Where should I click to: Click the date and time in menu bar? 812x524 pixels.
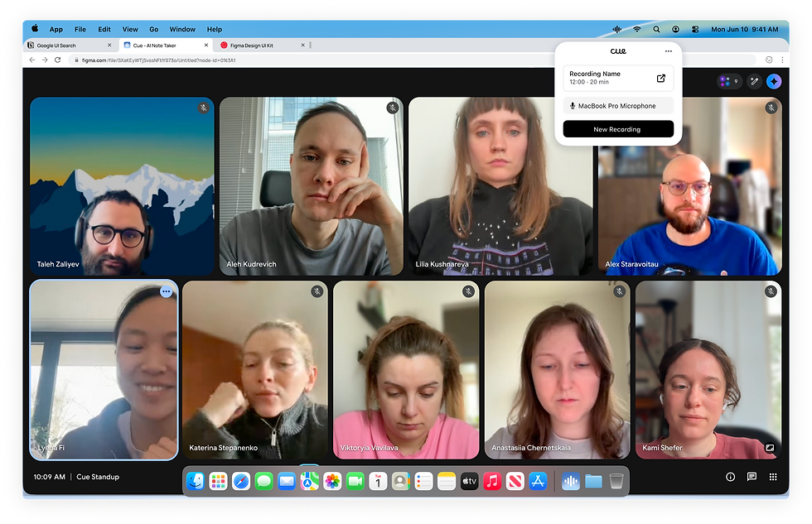[x=745, y=30]
